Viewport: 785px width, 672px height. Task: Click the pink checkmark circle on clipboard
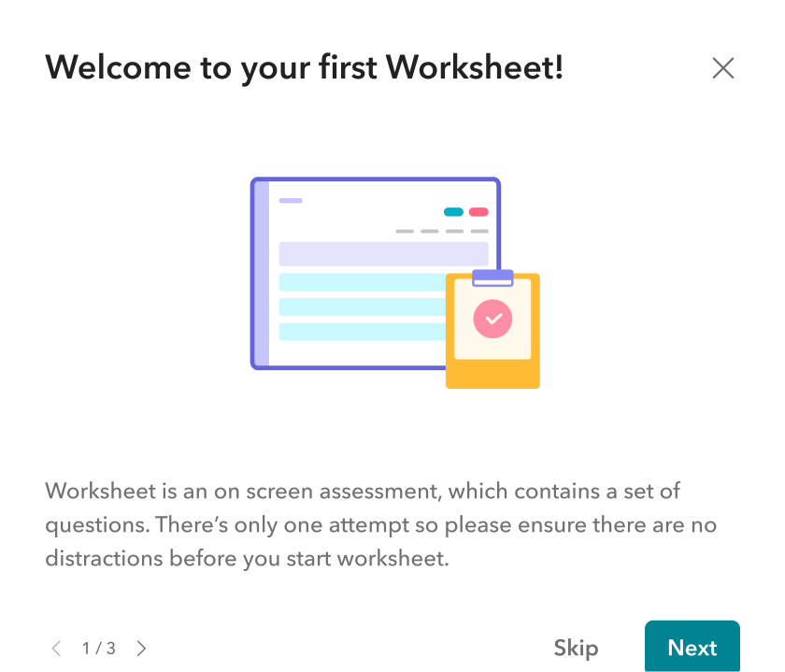pos(492,319)
